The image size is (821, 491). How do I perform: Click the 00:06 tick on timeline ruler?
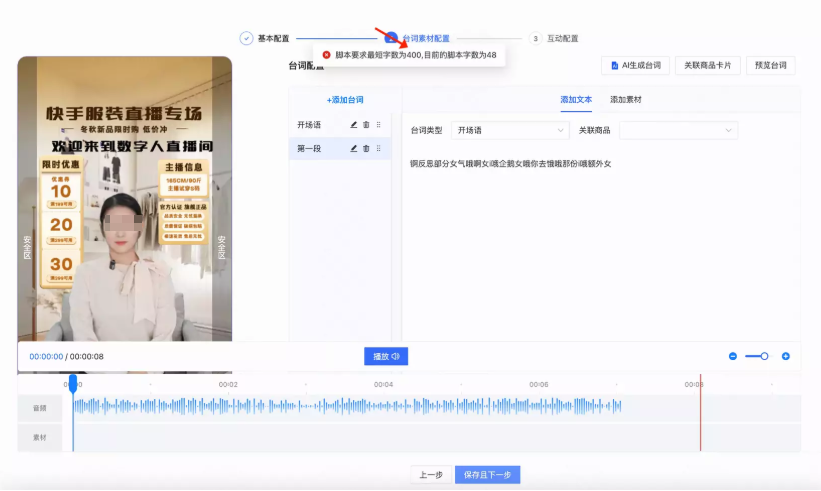[x=539, y=384]
